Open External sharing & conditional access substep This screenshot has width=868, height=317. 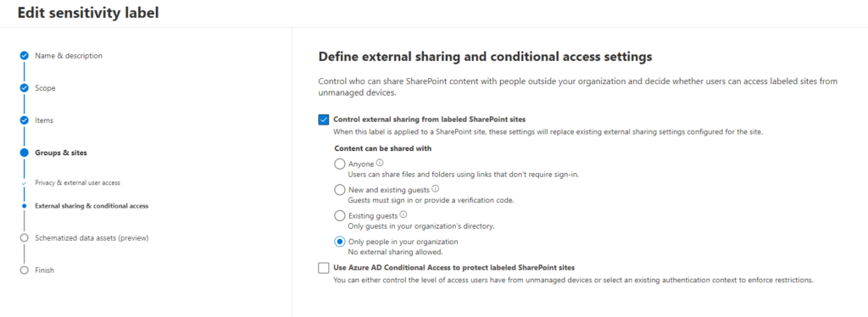tap(92, 206)
